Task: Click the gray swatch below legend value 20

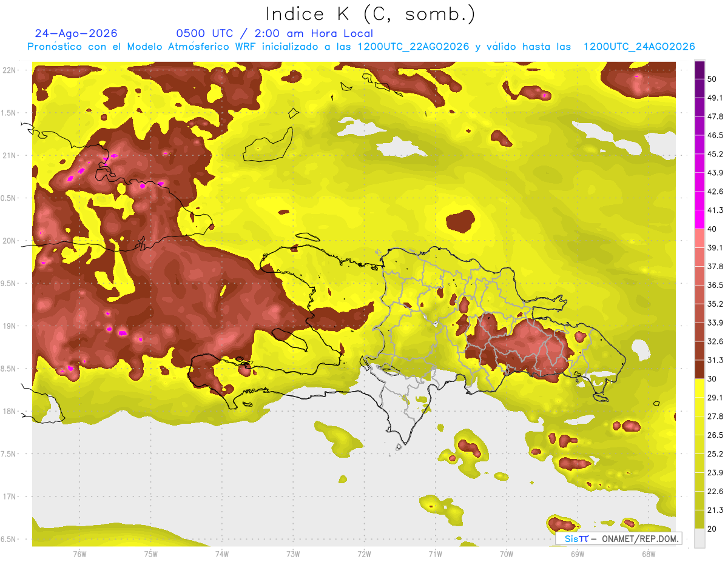Action: point(699,538)
